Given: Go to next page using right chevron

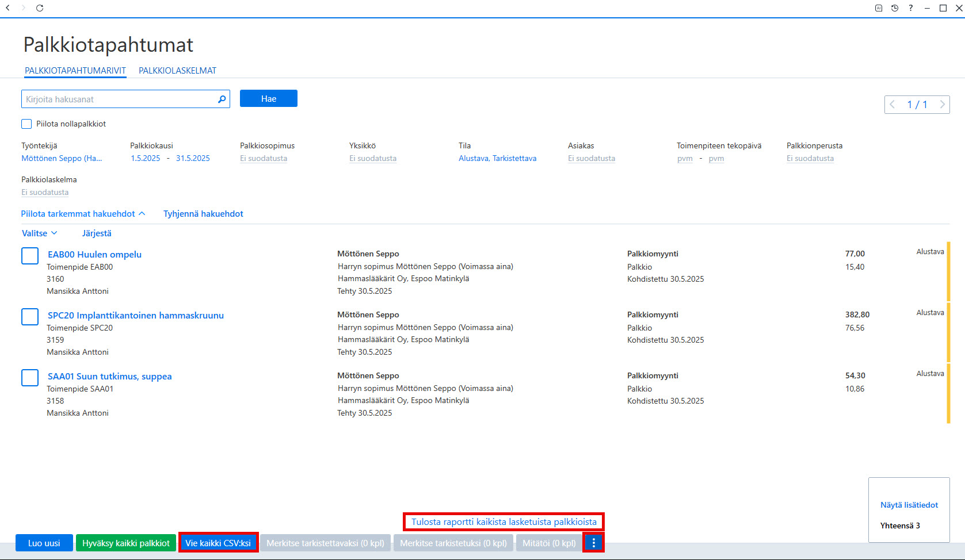Looking at the screenshot, I should pyautogui.click(x=942, y=105).
